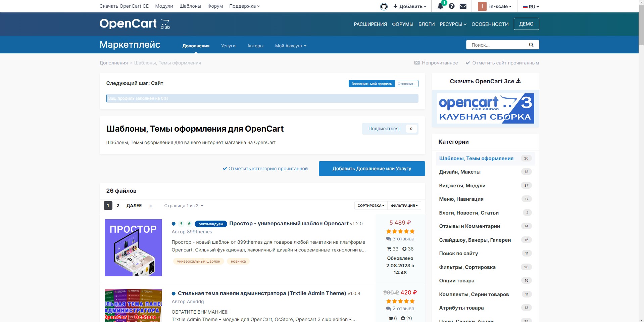The width and height of the screenshot is (644, 322).
Task: Open Простор - универсальный шаблон Opencart title
Action: (x=289, y=224)
